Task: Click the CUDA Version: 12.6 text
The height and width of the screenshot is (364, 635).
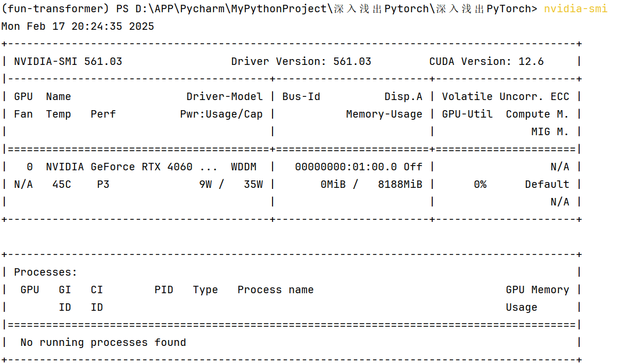Action: click(x=486, y=62)
